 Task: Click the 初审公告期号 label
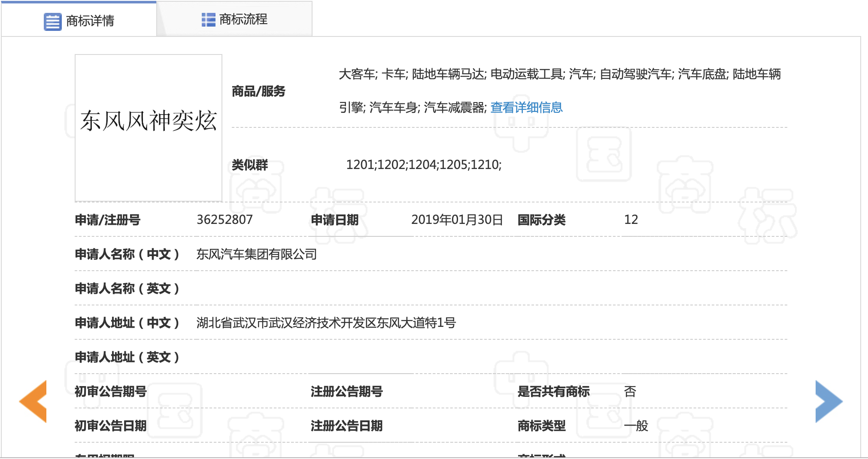point(111,392)
